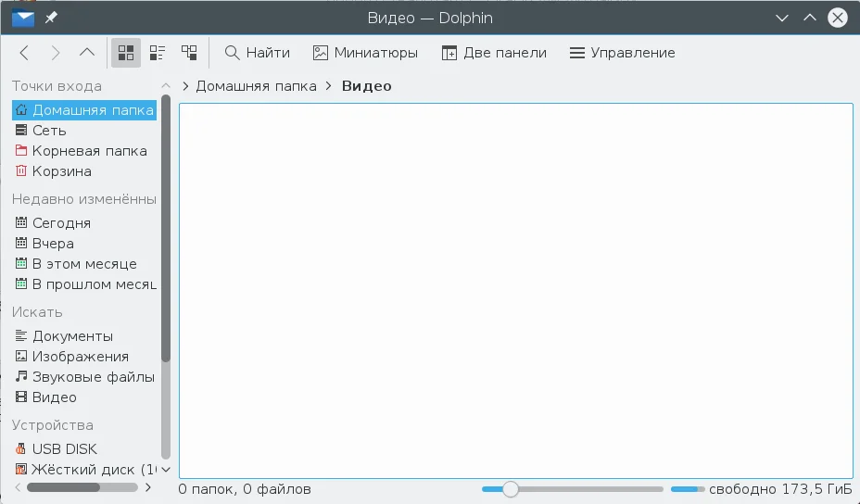Click the trash bin icon of Корзина
Image resolution: width=860 pixels, height=504 pixels.
tap(20, 170)
